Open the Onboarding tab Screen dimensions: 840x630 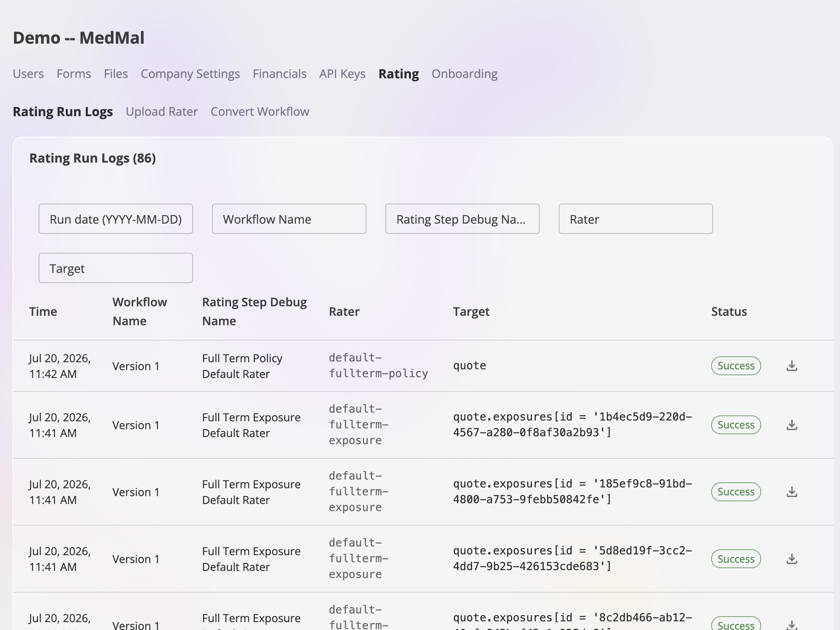465,74
